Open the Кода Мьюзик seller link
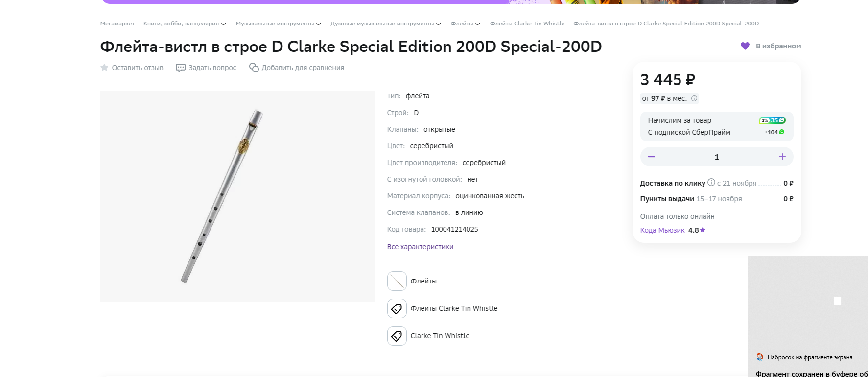Viewport: 868px width, 377px height. (x=662, y=230)
